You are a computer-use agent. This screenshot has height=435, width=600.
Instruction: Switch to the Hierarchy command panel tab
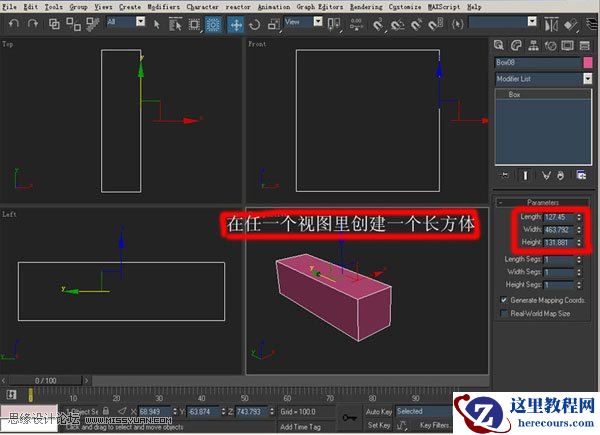click(533, 46)
